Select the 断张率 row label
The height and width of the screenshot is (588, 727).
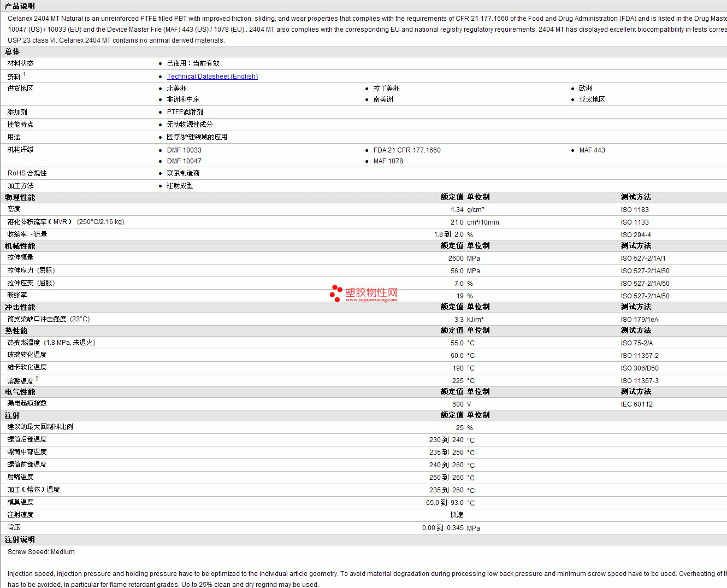[17, 295]
